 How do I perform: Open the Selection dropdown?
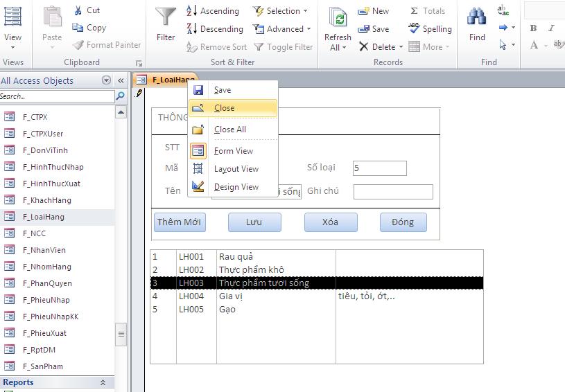tap(280, 11)
